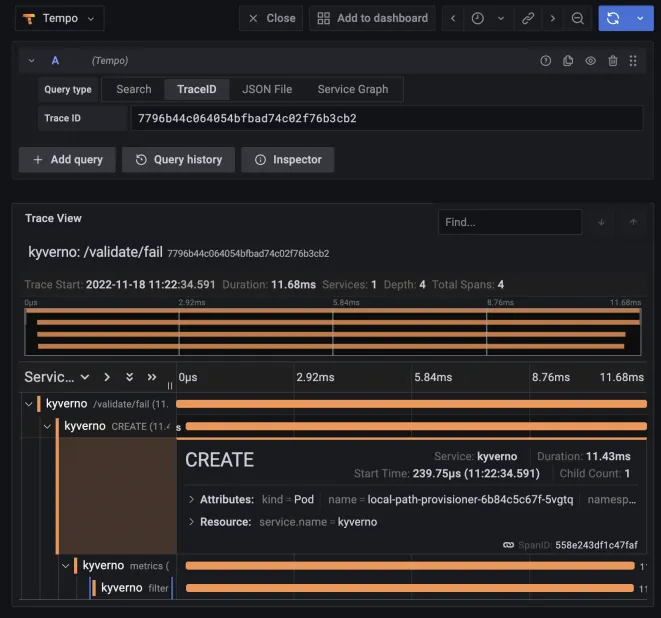Delete query A with the trash icon
The width and height of the screenshot is (661, 618).
coord(612,61)
